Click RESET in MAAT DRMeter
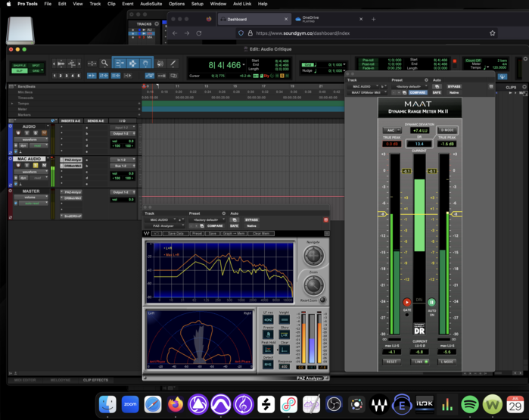 pyautogui.click(x=392, y=362)
